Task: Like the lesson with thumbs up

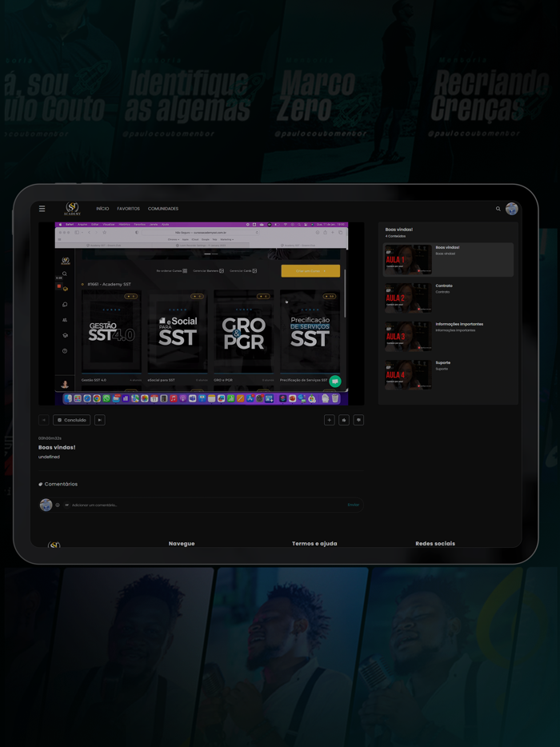Action: point(344,420)
